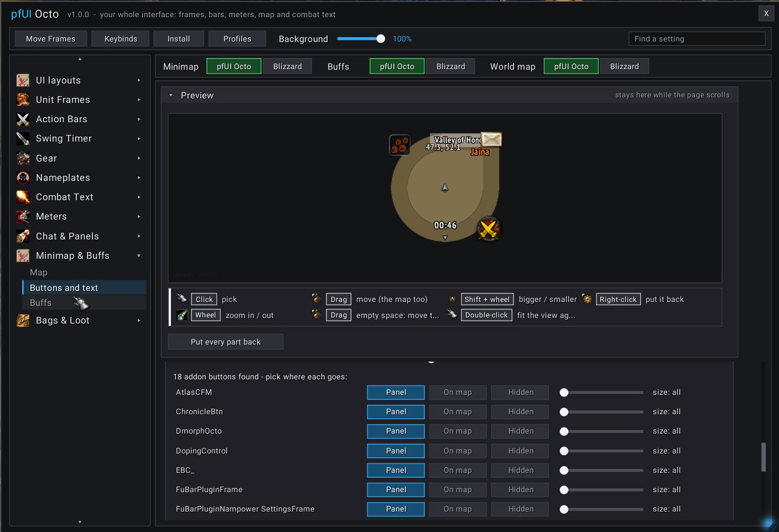
Task: Click the player arrow in minimap center
Action: pyautogui.click(x=445, y=189)
